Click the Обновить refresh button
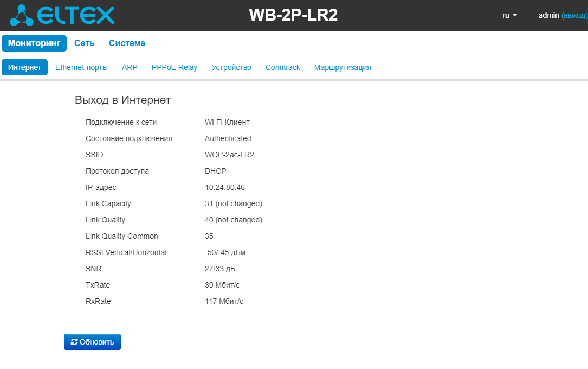588x369 pixels. (x=92, y=342)
